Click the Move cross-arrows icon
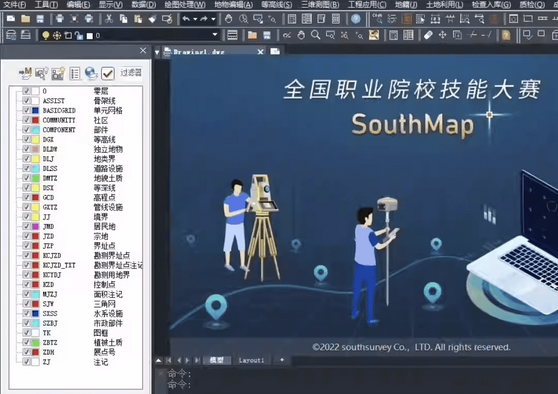 (x=442, y=35)
